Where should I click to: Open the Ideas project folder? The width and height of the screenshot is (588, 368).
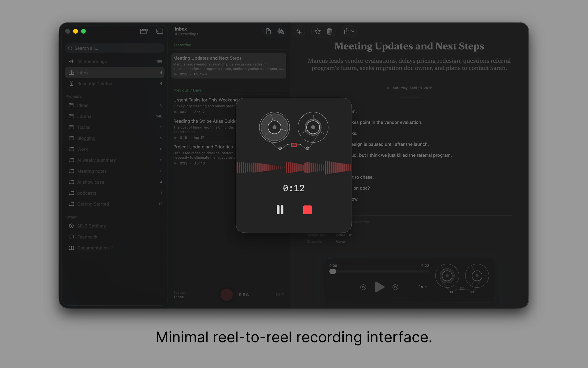[115, 105]
